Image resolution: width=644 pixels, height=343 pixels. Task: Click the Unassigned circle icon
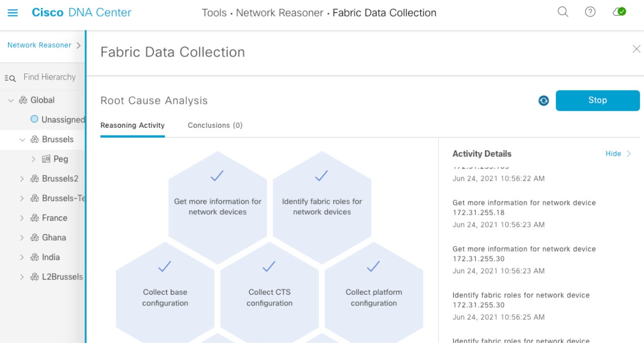click(x=34, y=119)
